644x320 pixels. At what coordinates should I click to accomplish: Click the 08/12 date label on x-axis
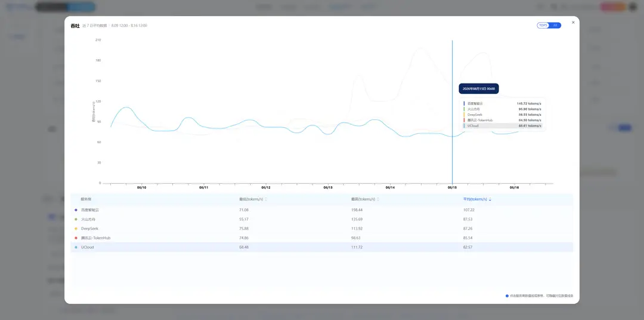pyautogui.click(x=266, y=187)
